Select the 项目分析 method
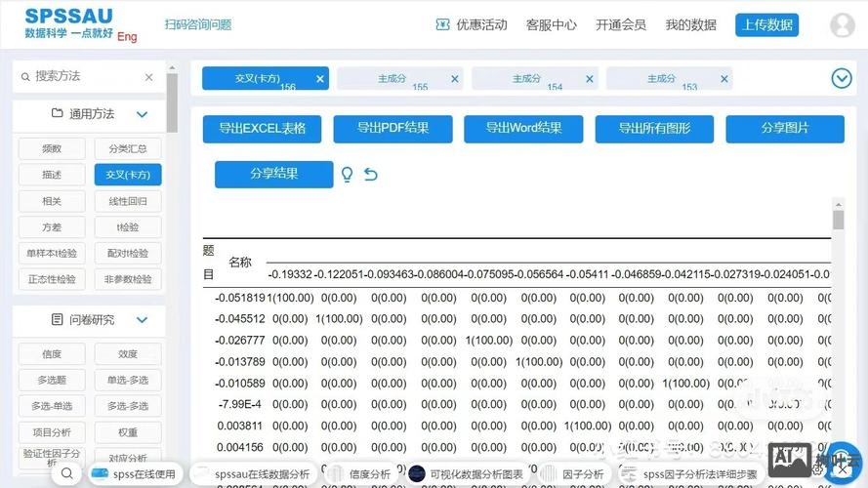 pyautogui.click(x=52, y=432)
